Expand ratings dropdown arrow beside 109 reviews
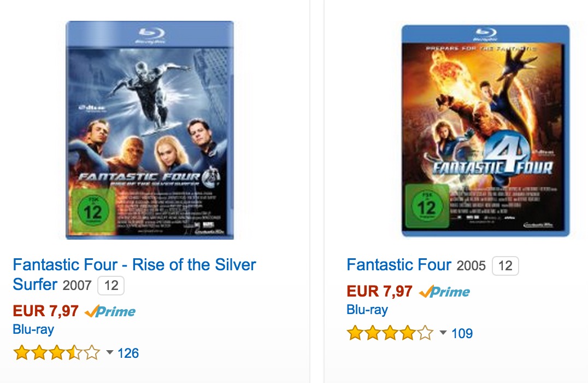The height and width of the screenshot is (383, 588). pos(443,333)
